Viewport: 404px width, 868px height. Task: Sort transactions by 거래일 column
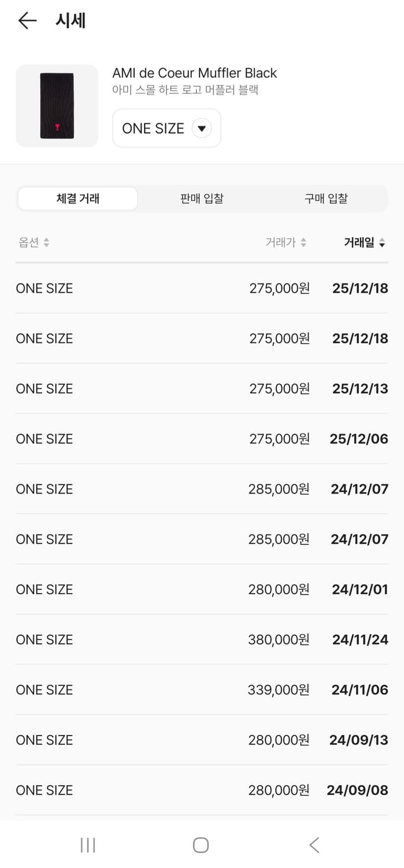[x=365, y=242]
